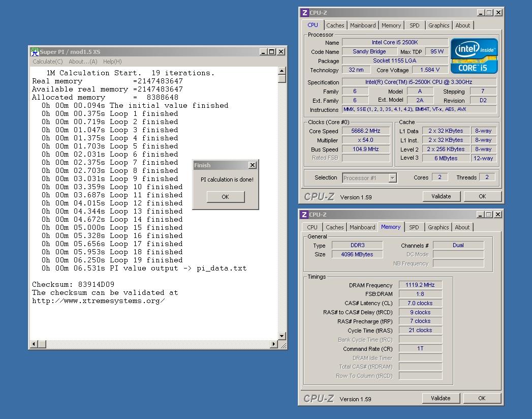Select Memory tab in bottom CPU-Z window
This screenshot has height=419, width=532.
(391, 227)
